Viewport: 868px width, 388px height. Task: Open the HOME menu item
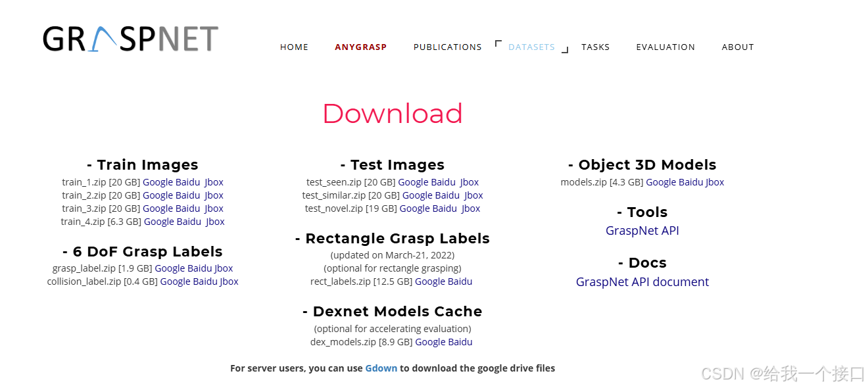pyautogui.click(x=294, y=47)
